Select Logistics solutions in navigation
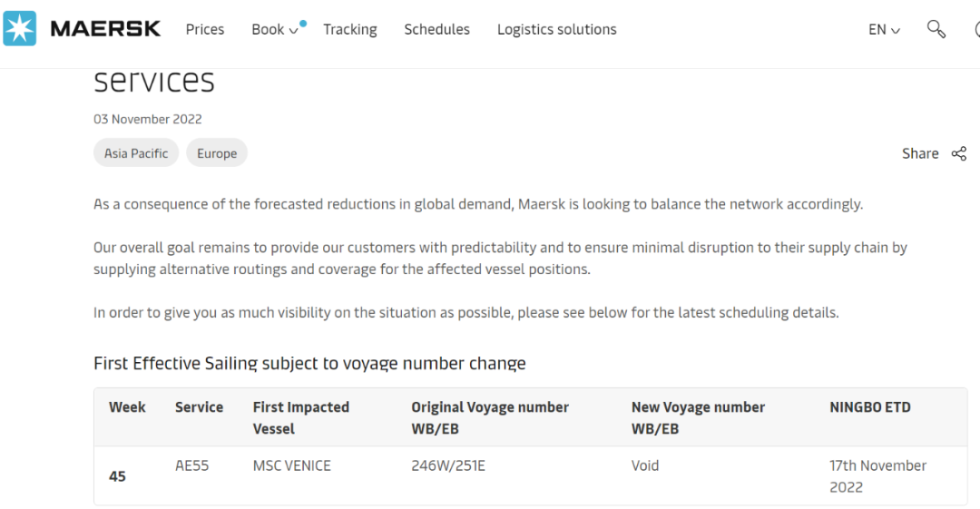980x509 pixels. [556, 29]
